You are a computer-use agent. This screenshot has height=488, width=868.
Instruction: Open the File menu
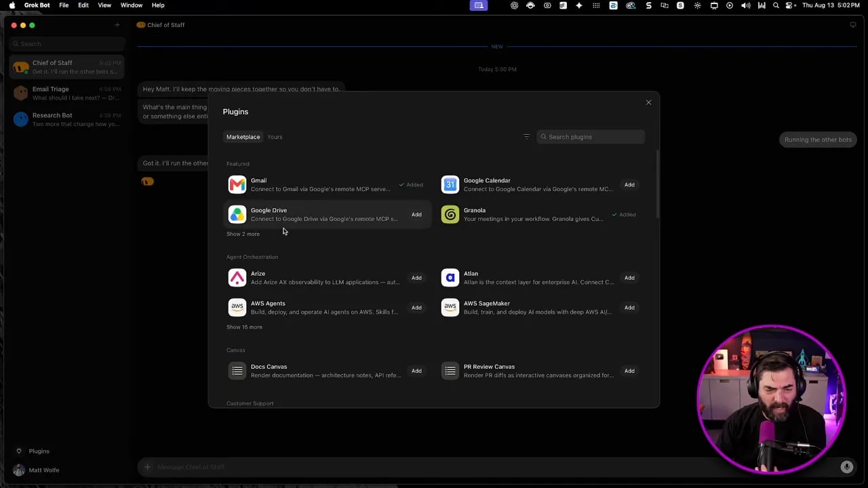[64, 5]
